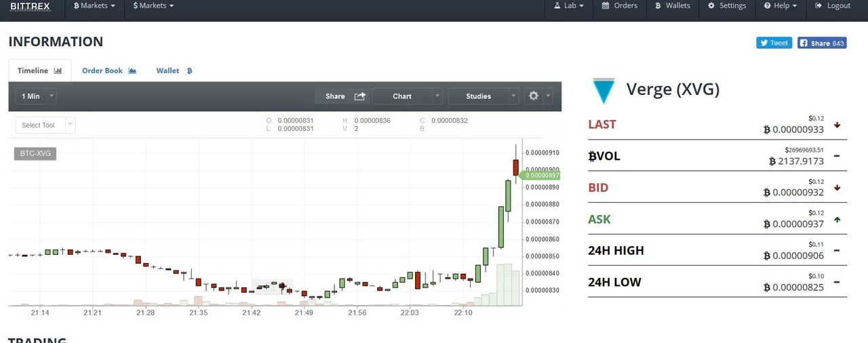Click the 21:42 time axis label

tap(251, 313)
